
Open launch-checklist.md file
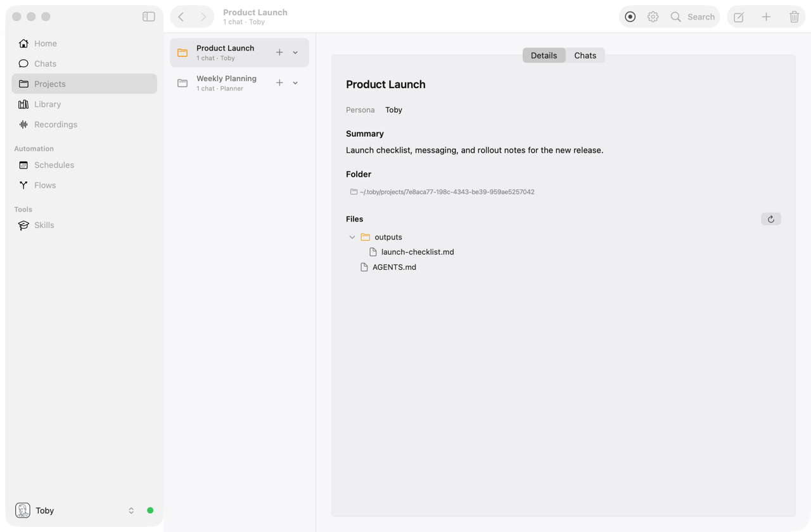click(x=412, y=252)
